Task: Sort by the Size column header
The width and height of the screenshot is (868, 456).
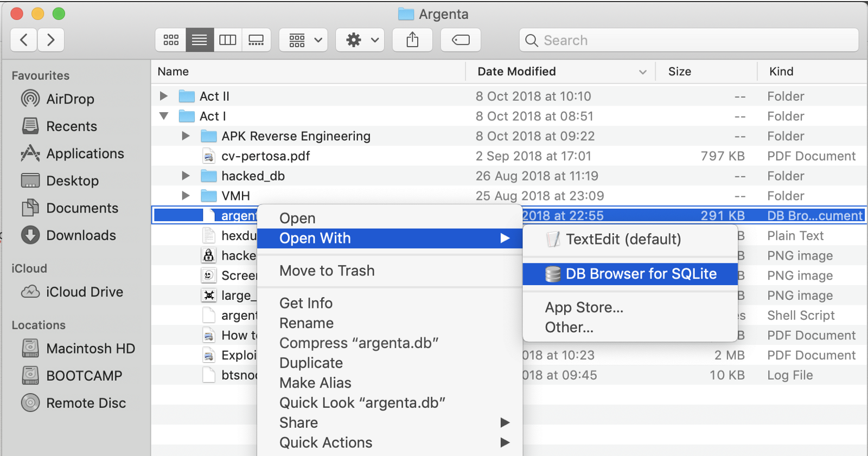Action: coord(706,72)
